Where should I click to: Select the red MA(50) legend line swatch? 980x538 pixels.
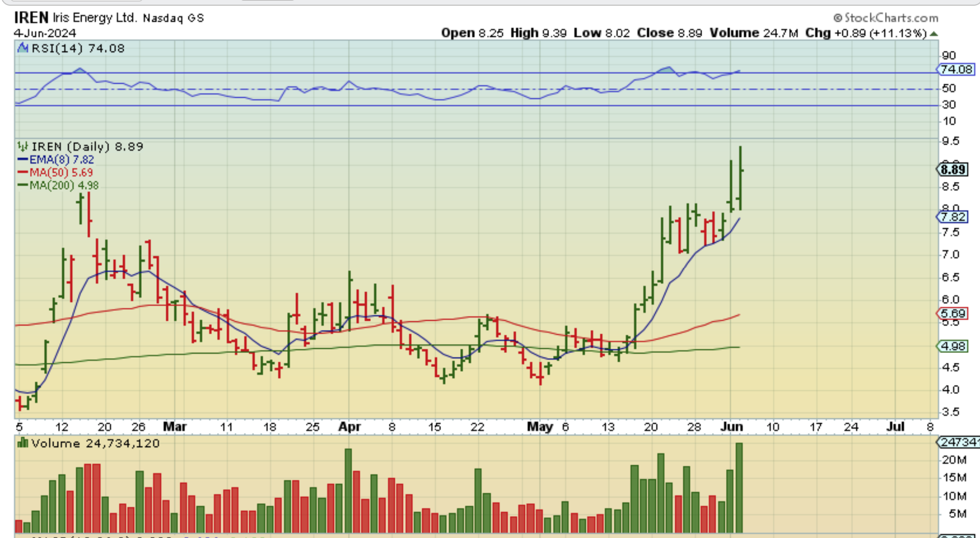(23, 172)
